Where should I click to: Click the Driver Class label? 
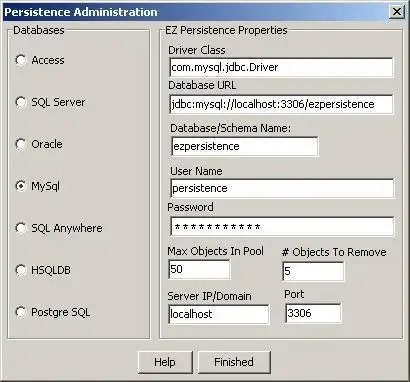197,50
